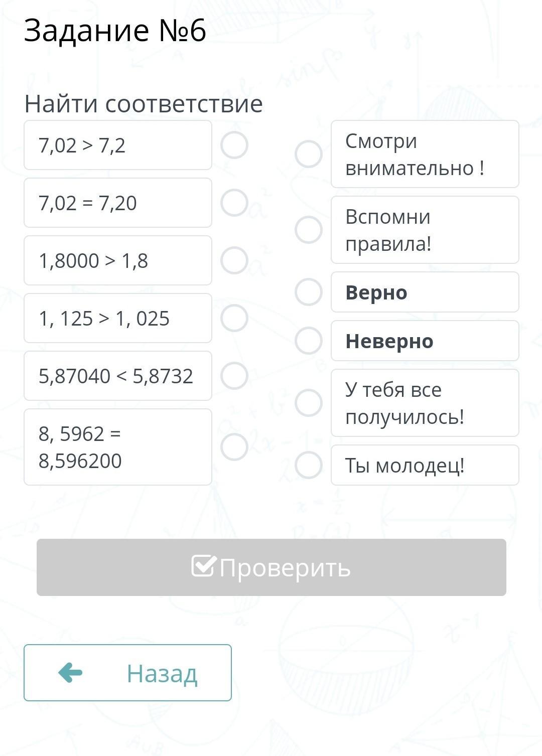542x756 pixels.
Task: Select the radio circle next to 7,02 > 7,2
Action: coord(234,145)
